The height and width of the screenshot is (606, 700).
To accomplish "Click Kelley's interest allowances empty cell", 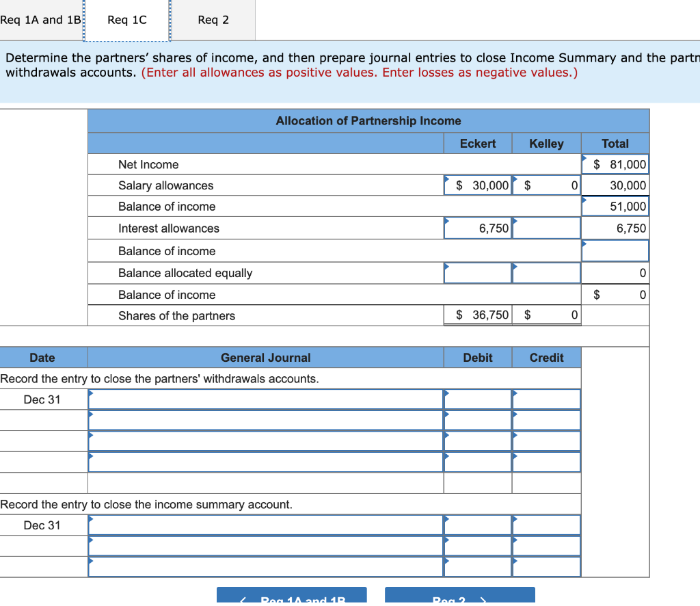I will 546,227.
